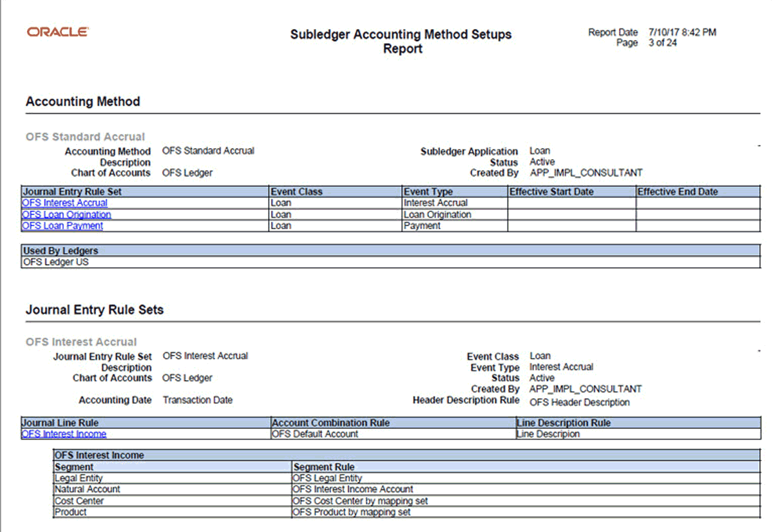The height and width of the screenshot is (532, 773).
Task: Click the Journal Entry Rule Sets section heading
Action: tap(95, 310)
